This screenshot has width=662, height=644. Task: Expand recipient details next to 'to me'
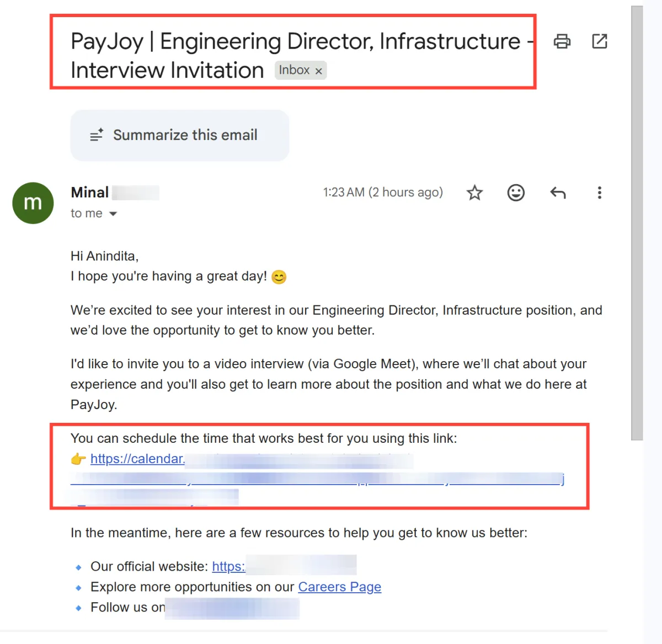click(113, 214)
